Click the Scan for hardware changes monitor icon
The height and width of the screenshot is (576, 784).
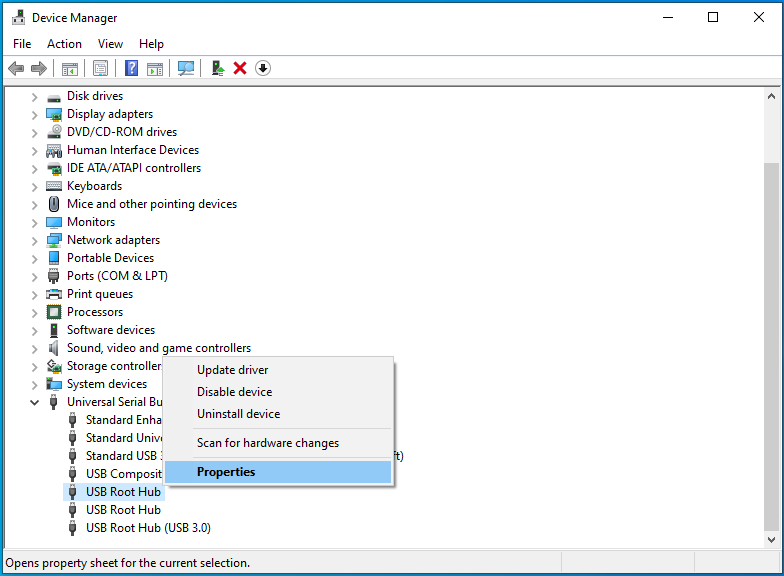pos(185,68)
